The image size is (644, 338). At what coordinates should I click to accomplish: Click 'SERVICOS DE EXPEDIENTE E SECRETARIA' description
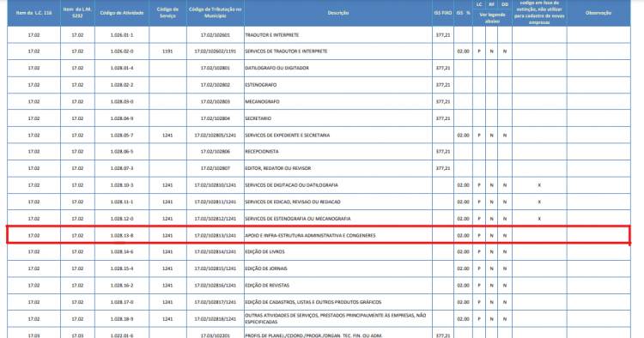pos(288,136)
